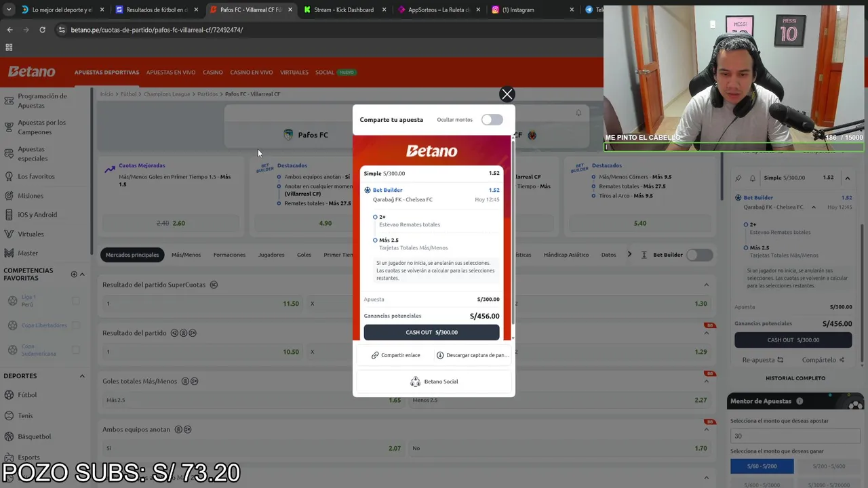Open the APUESTAS DEPORTIVAS menu

click(x=106, y=73)
